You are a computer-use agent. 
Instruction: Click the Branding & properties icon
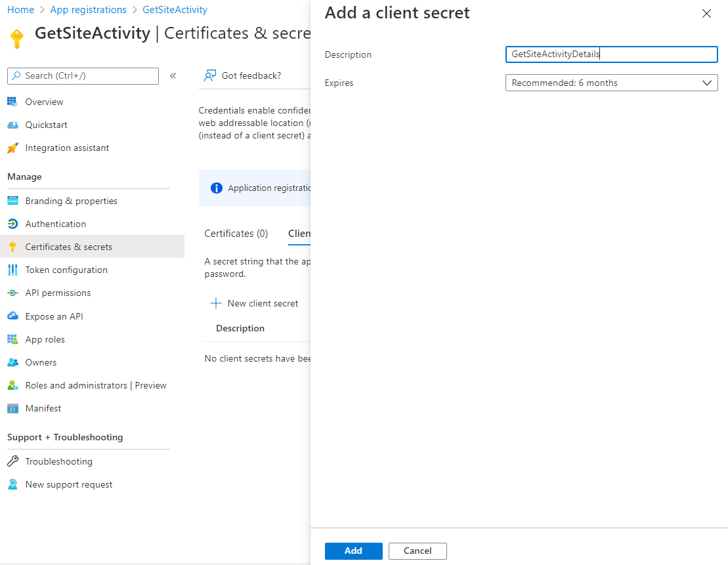(12, 201)
